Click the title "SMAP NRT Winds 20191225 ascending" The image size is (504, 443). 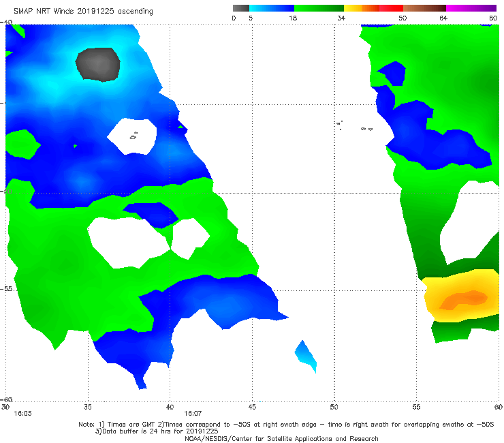click(x=83, y=11)
